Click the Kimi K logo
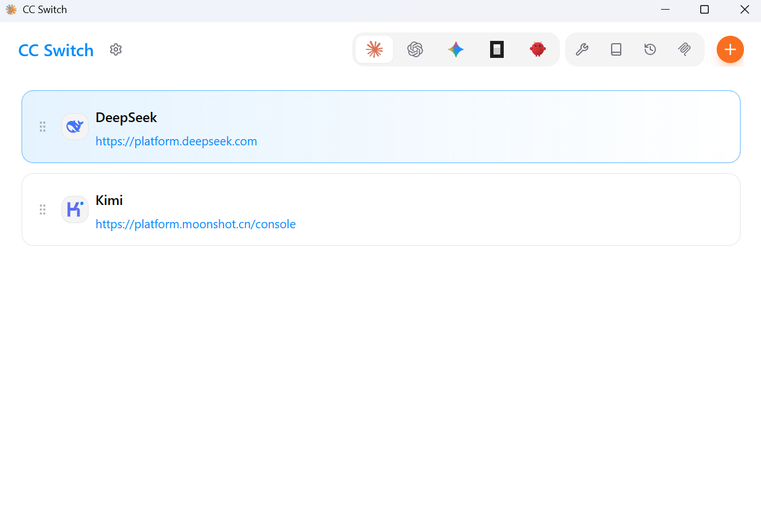761x532 pixels. 75,210
